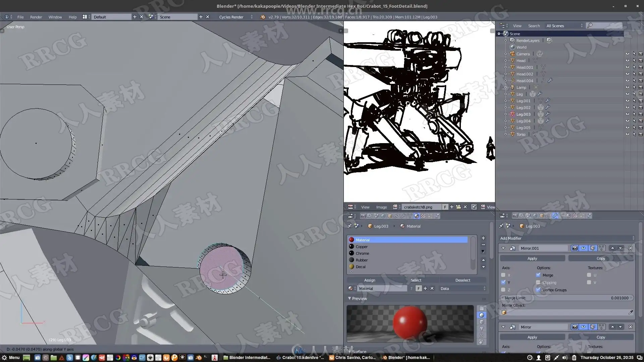Open material link Data dropdown

[x=463, y=288]
